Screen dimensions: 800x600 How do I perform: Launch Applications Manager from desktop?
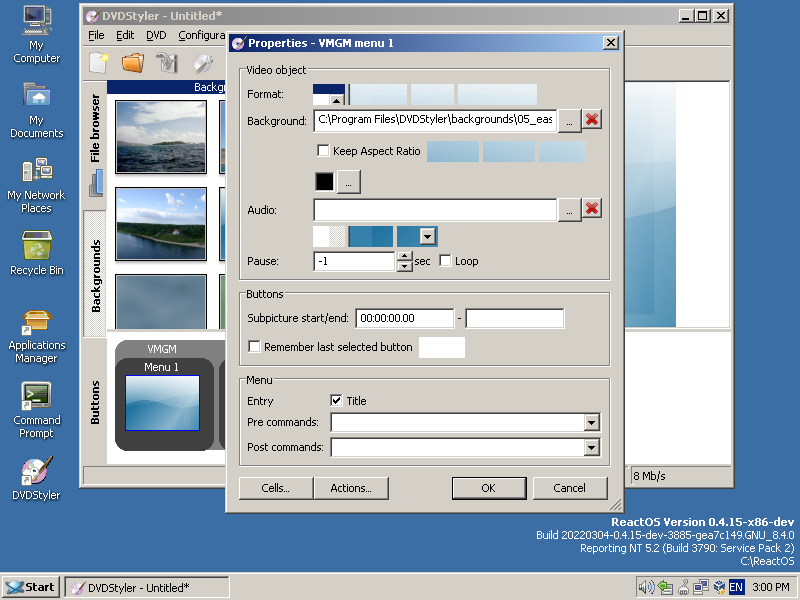(x=36, y=336)
